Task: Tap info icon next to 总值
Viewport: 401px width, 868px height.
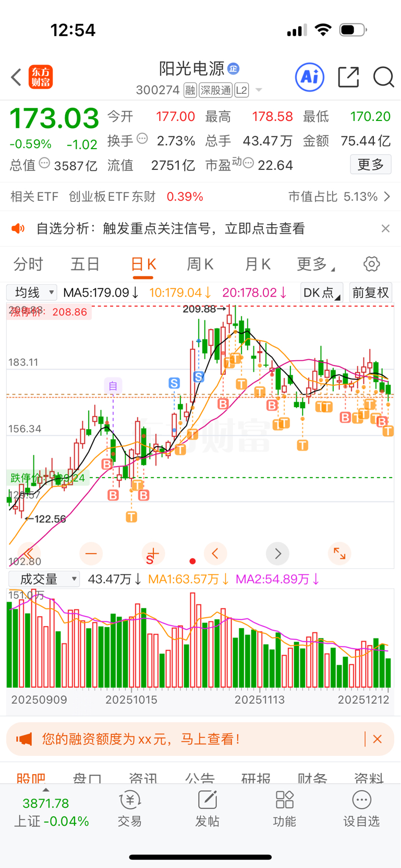Action: [x=44, y=163]
